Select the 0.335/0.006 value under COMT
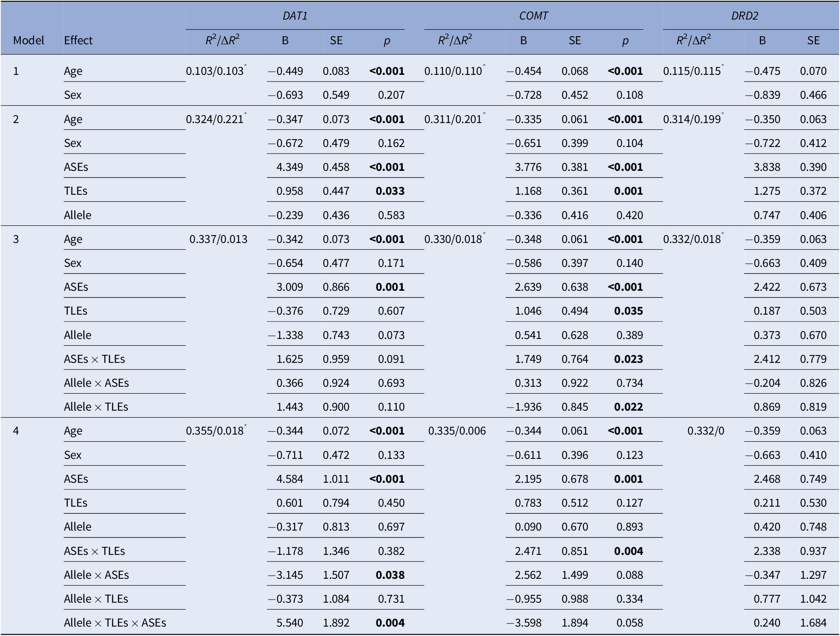 457,431
